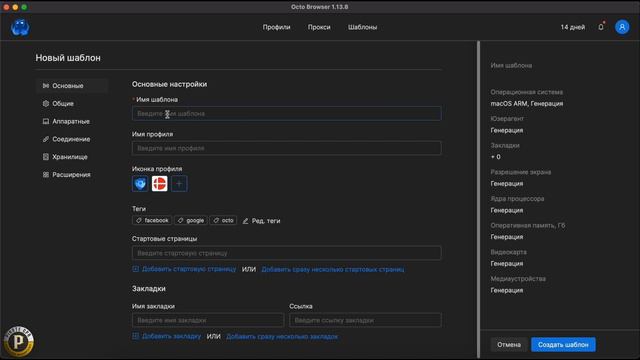This screenshot has width=640, height=360.
Task: Select the Общие settings section
Action: click(72, 104)
